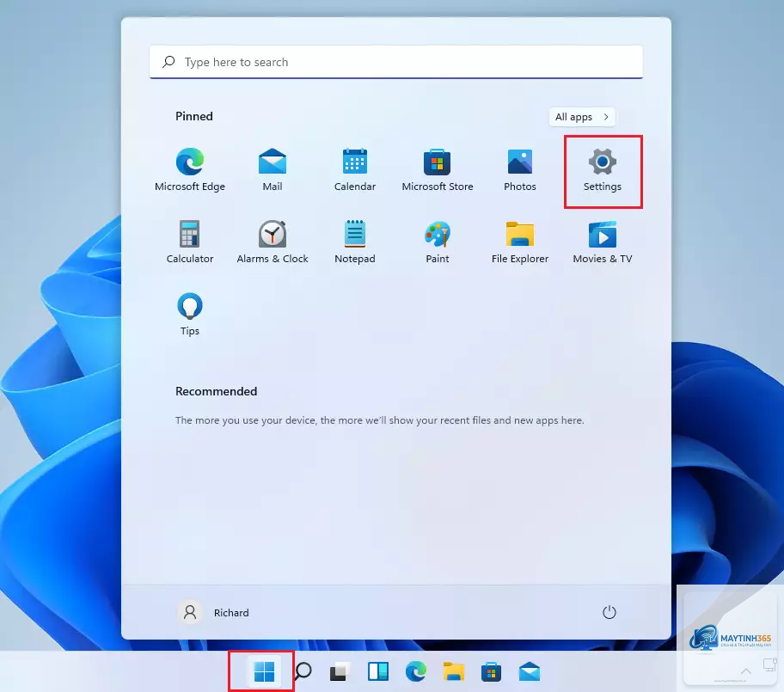This screenshot has width=784, height=692.
Task: Open the Notepad app
Action: [355, 242]
